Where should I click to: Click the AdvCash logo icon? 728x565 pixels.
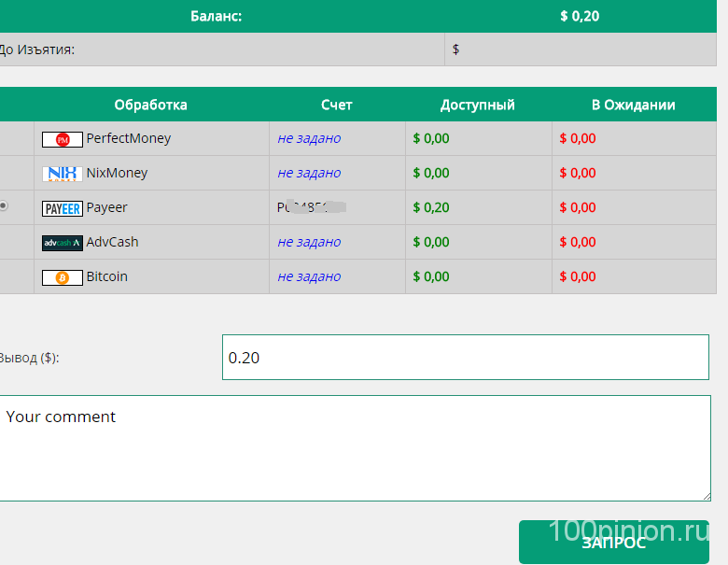(x=63, y=243)
